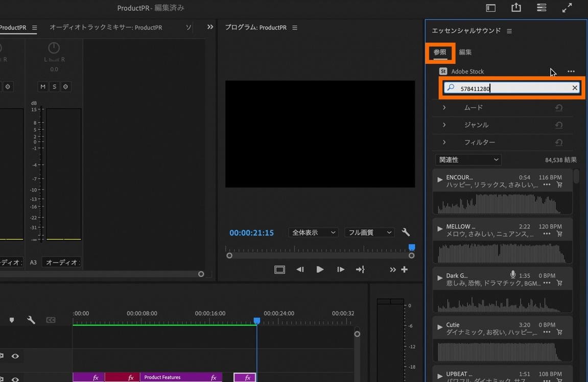The image size is (588, 382).
Task: Open the 全体表示 zoom dropdown
Action: coord(314,232)
